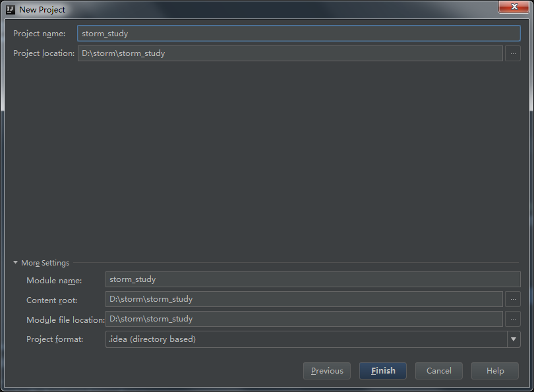Image resolution: width=534 pixels, height=392 pixels.
Task: Click the Project location label
Action: 44,53
